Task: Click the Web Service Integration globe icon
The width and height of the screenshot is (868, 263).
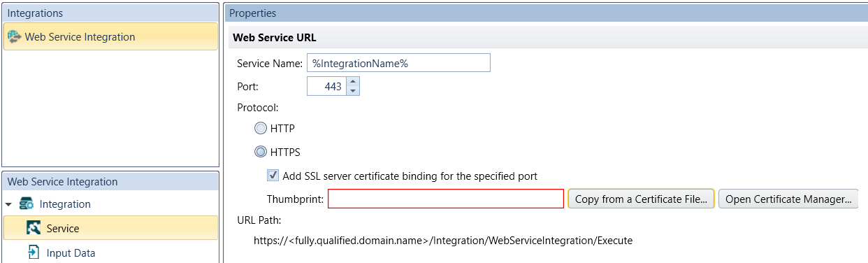Action: point(14,36)
